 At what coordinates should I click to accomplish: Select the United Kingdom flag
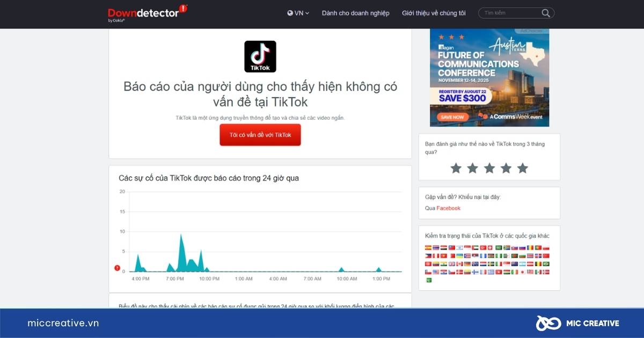tap(452, 264)
